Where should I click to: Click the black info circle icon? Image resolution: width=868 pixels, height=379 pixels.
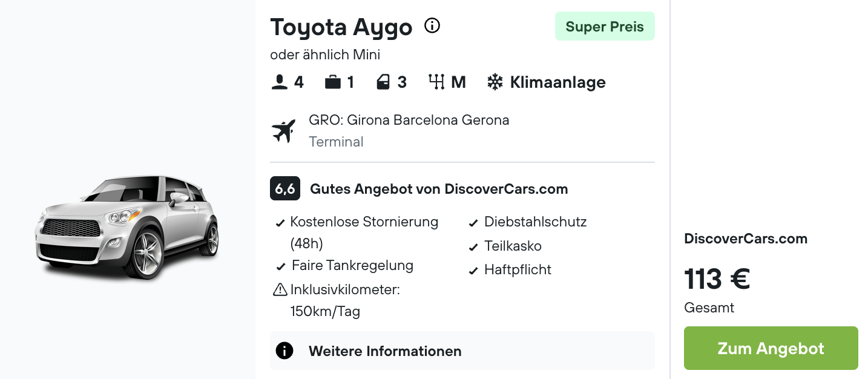pyautogui.click(x=284, y=351)
